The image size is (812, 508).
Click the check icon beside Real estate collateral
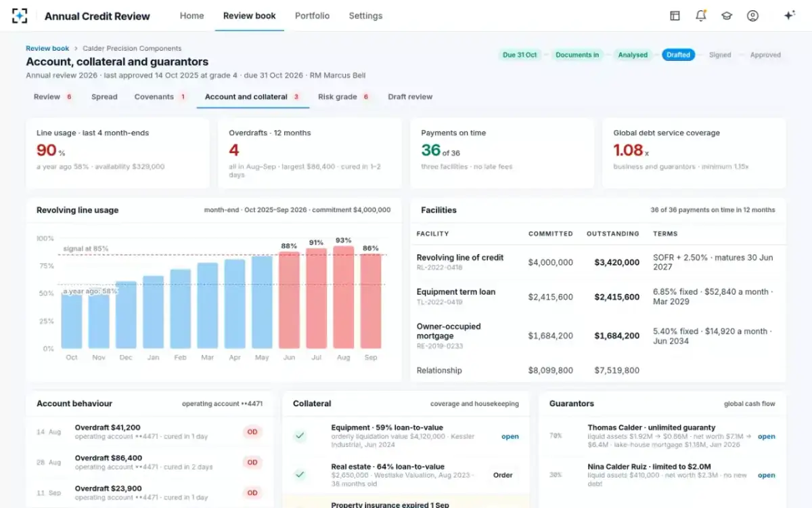[x=300, y=475]
